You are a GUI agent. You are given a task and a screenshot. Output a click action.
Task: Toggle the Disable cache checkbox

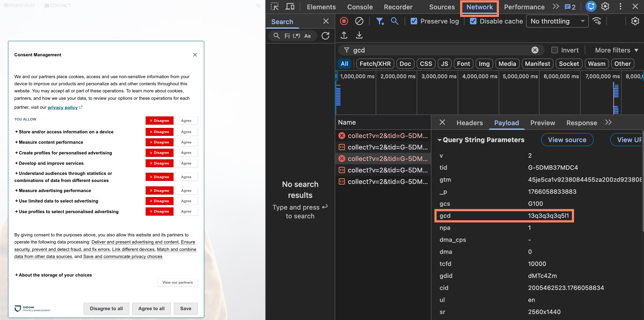coord(473,21)
